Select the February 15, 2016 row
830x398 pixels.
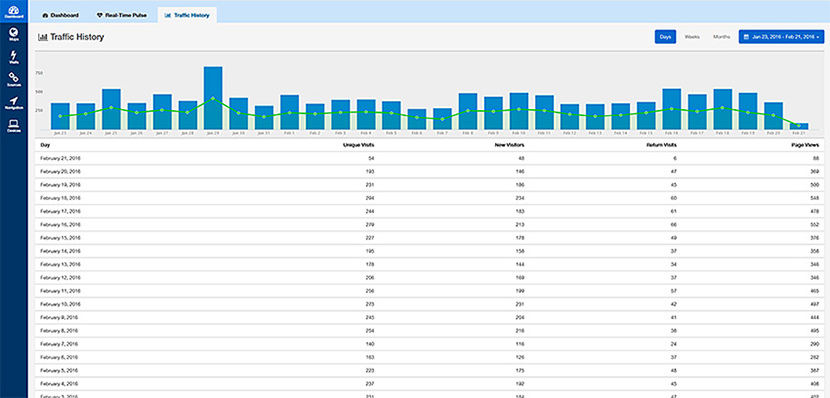[430, 238]
